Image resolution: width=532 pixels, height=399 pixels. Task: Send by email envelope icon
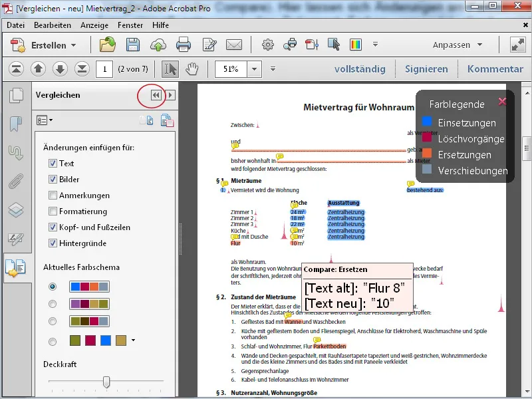tap(234, 45)
